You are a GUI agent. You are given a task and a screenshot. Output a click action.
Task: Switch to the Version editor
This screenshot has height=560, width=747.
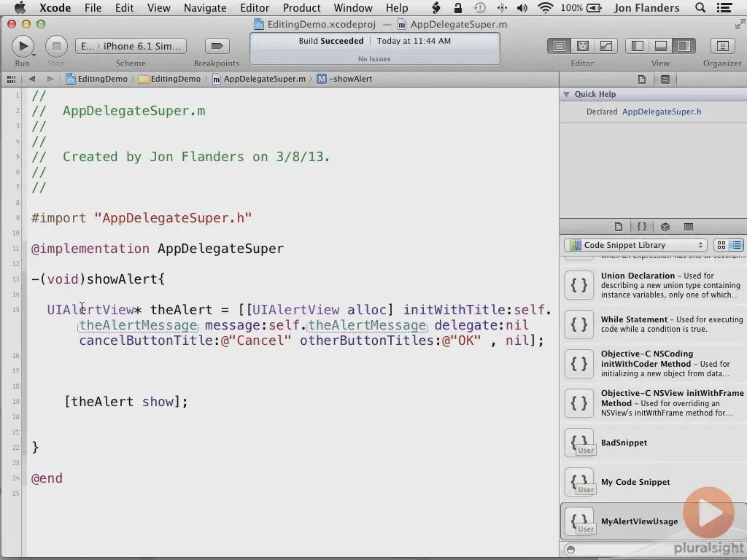(x=605, y=45)
